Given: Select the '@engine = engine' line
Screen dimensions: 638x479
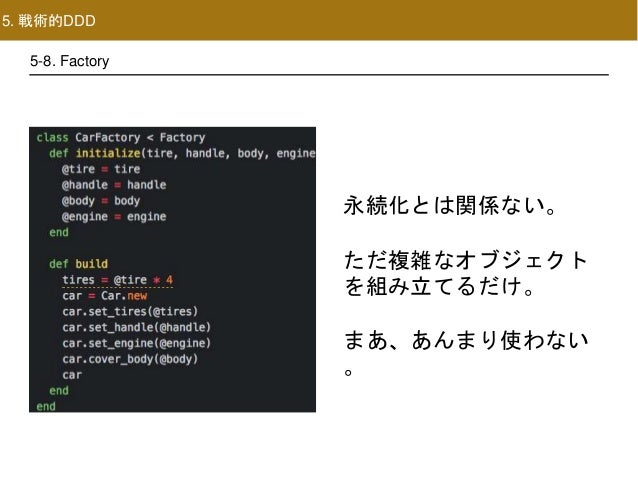Looking at the screenshot, I should 114,217.
